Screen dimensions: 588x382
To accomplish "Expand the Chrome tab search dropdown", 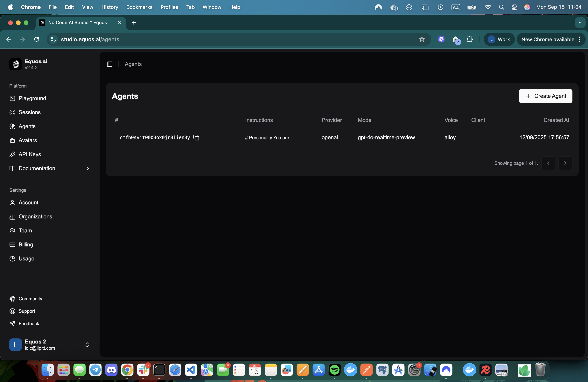I will [580, 23].
